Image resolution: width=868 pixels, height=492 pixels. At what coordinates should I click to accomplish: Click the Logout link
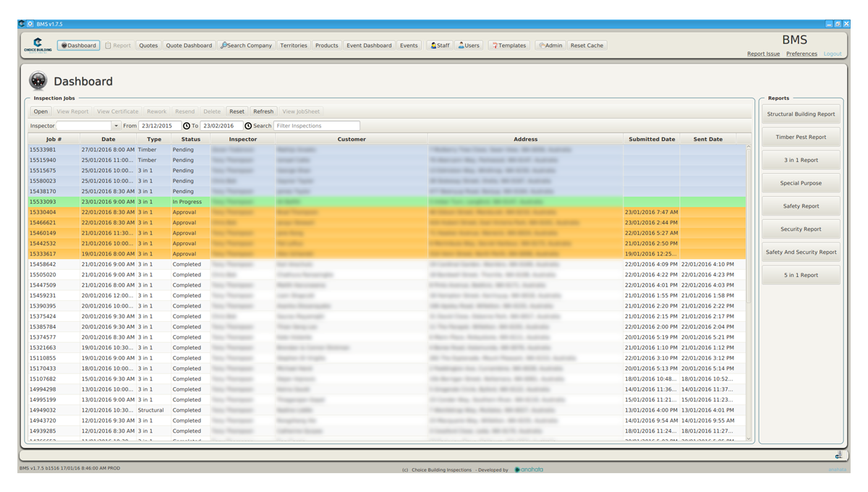click(x=833, y=54)
